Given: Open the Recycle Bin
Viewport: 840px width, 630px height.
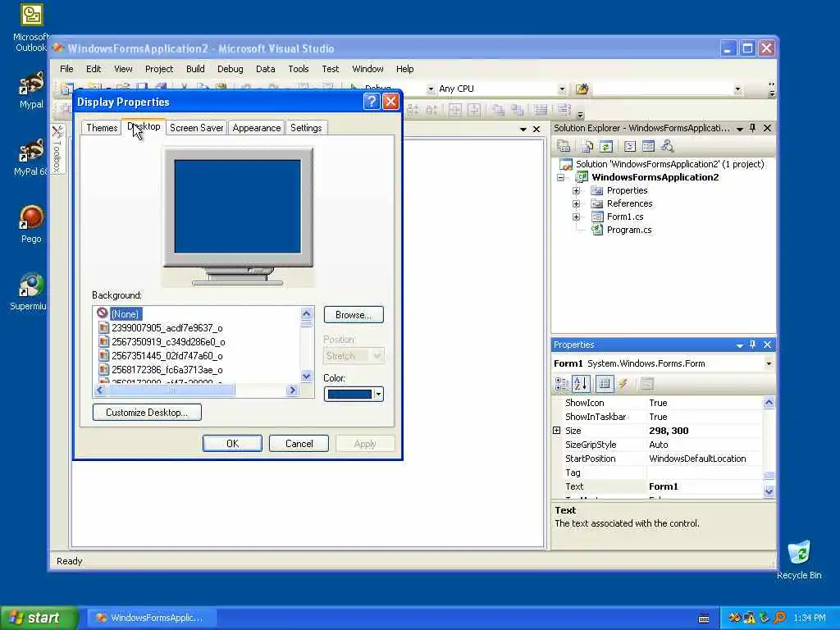Looking at the screenshot, I should (x=799, y=560).
